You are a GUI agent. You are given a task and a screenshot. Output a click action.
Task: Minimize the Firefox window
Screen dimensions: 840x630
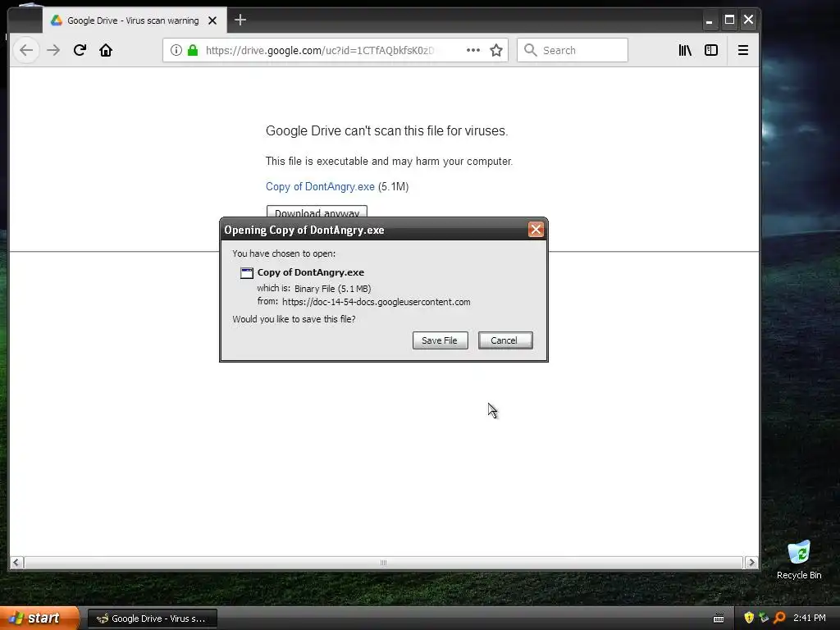[x=710, y=21]
